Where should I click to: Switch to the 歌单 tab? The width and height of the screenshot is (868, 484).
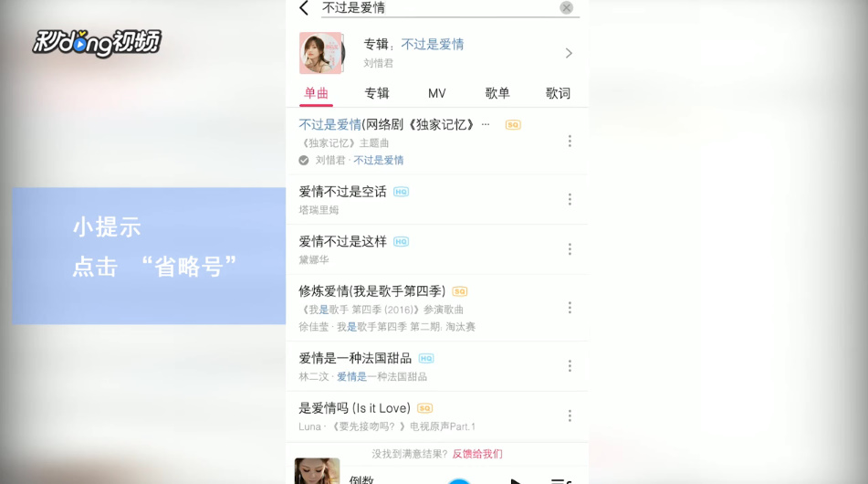[497, 93]
